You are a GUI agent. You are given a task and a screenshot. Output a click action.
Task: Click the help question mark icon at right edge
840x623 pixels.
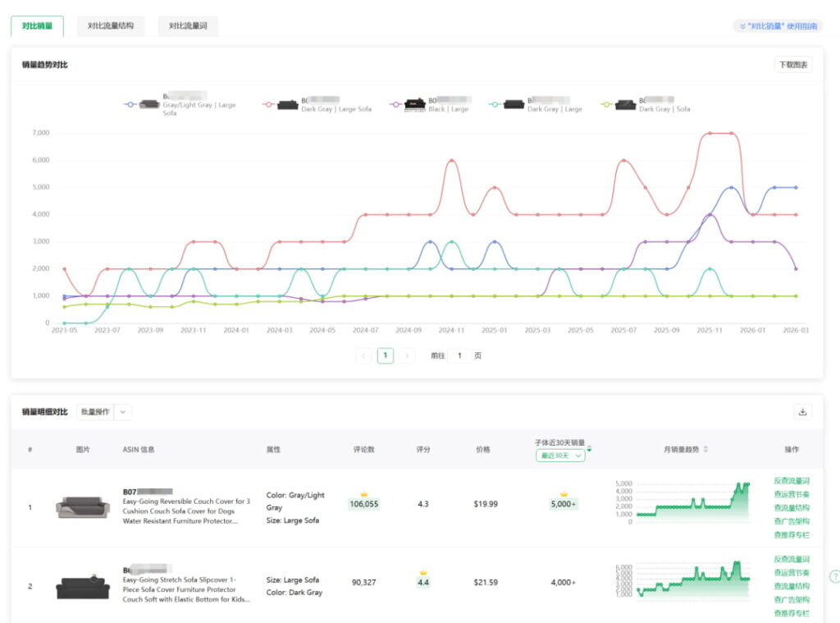(x=834, y=576)
